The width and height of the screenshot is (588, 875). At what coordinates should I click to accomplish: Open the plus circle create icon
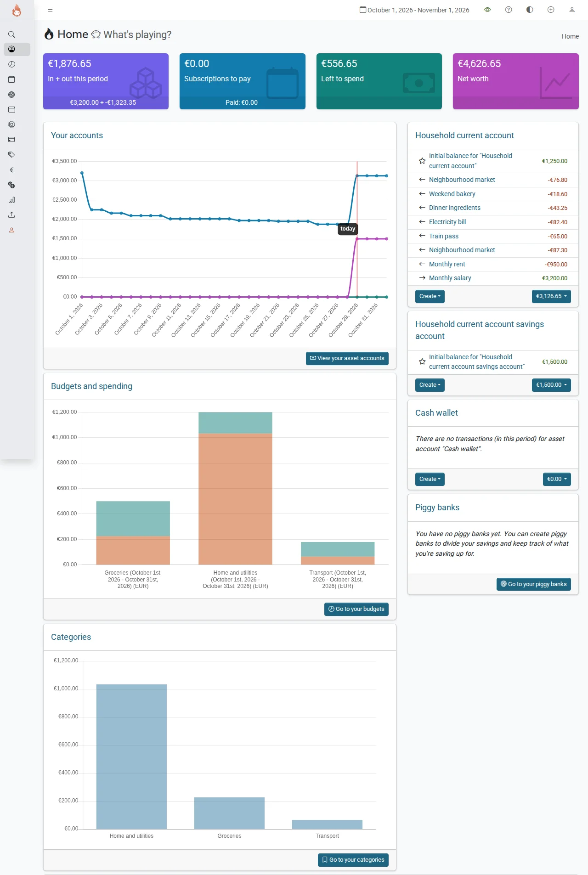tap(551, 10)
